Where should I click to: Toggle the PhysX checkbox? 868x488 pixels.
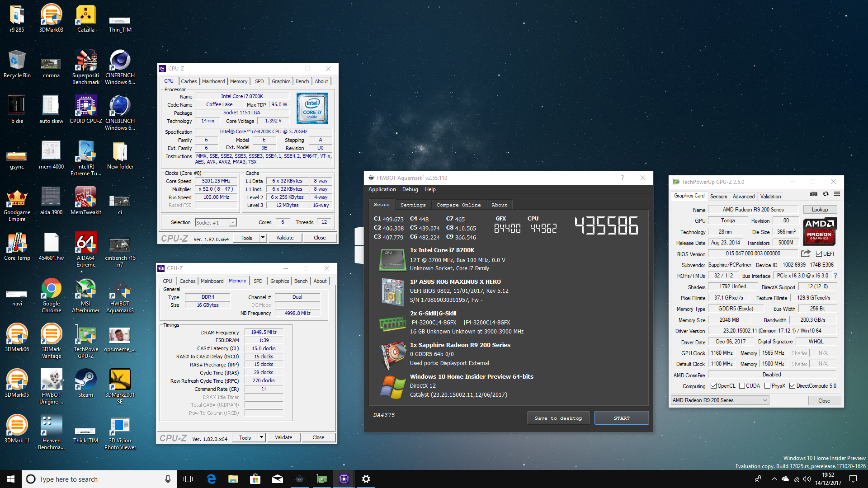(x=768, y=386)
